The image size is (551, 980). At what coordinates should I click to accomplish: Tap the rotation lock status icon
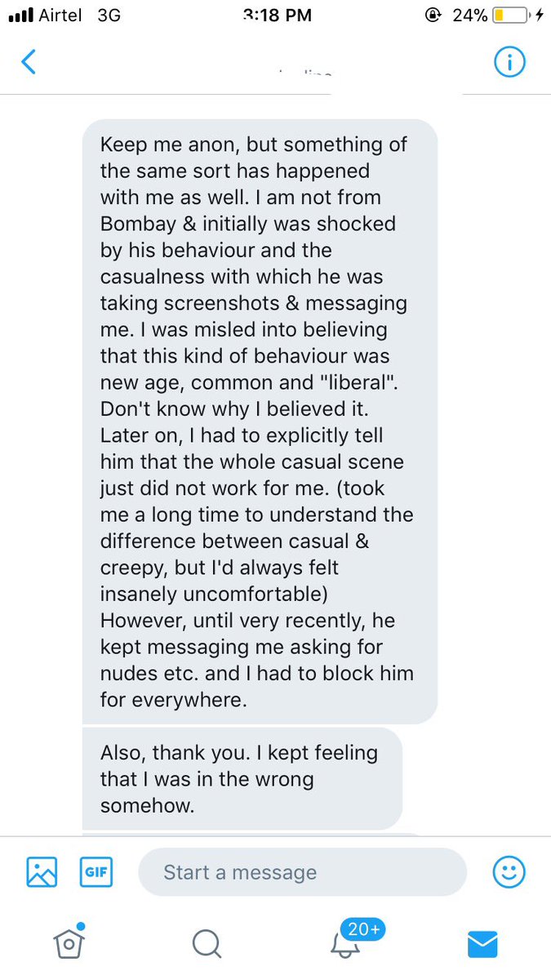pyautogui.click(x=433, y=15)
